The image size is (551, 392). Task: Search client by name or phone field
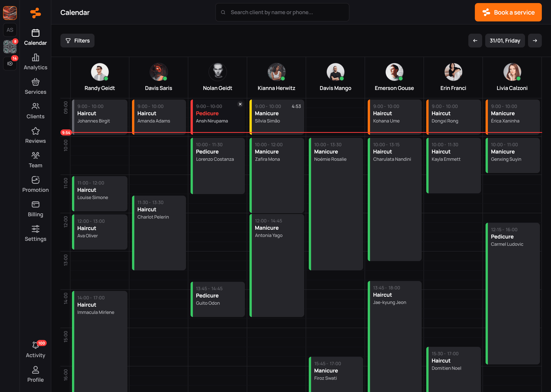tap(282, 12)
